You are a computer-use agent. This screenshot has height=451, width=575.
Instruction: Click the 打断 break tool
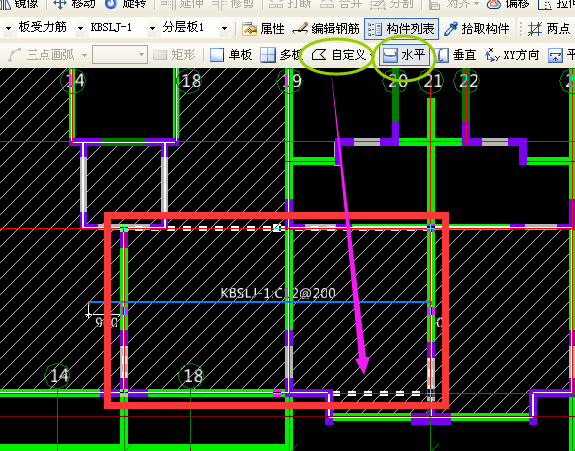pos(290,4)
